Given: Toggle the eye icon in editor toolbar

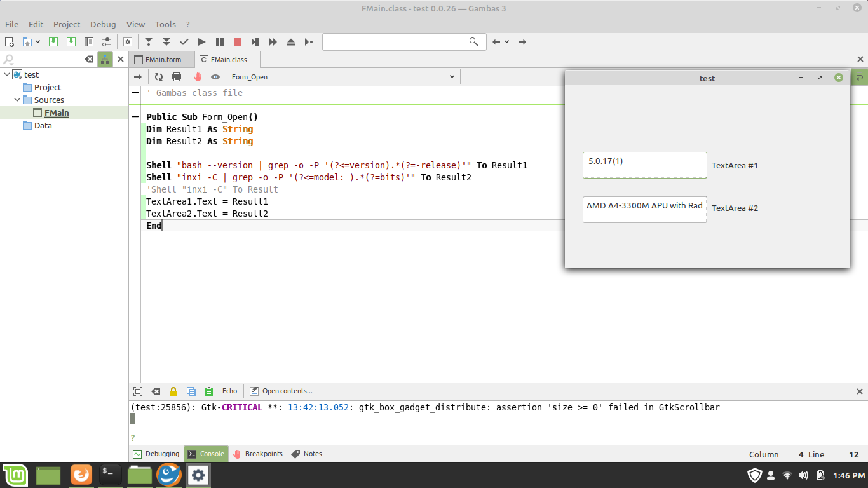Looking at the screenshot, I should 215,77.
